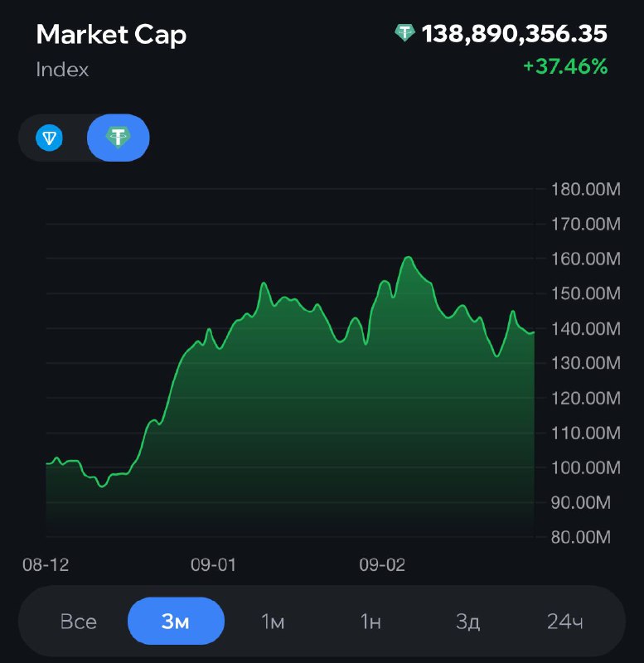Switch chart to the 1м range
The width and height of the screenshot is (644, 663).
pyautogui.click(x=273, y=621)
